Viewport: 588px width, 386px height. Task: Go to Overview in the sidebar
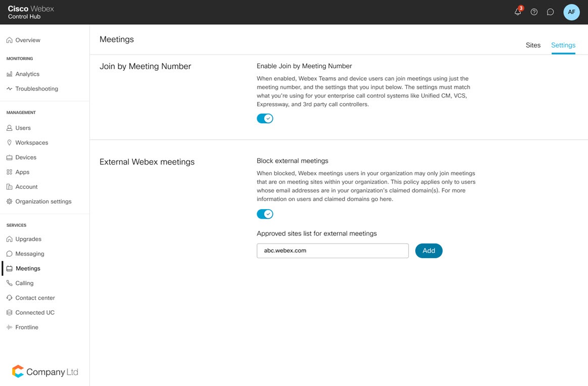[x=28, y=40]
